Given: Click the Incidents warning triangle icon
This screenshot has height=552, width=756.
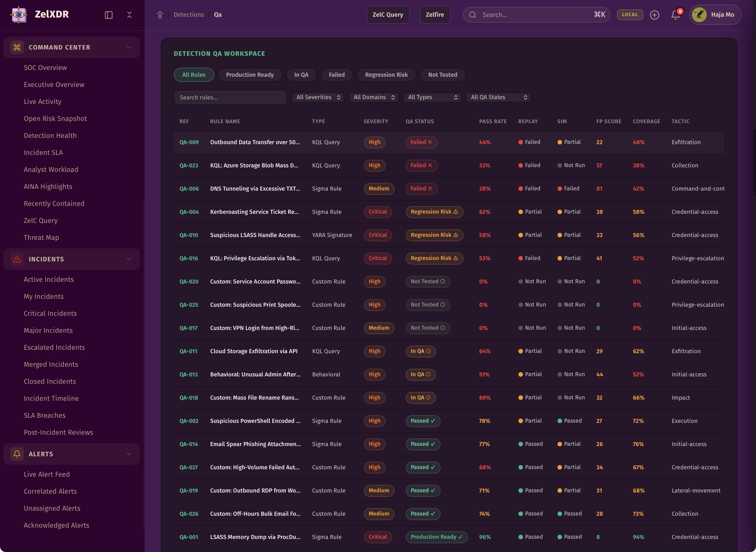Looking at the screenshot, I should (x=17, y=259).
